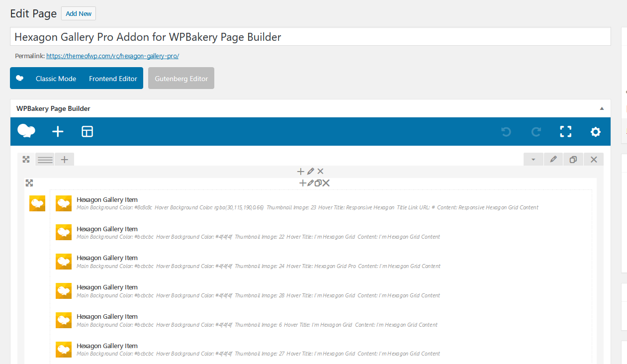Click the WPBakery Page Builder panel heading

[x=53, y=108]
